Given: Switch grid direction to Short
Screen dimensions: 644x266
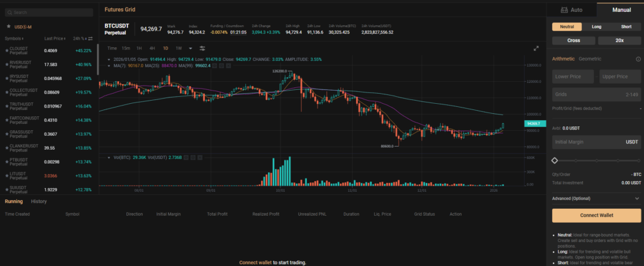Looking at the screenshot, I should click(626, 26).
